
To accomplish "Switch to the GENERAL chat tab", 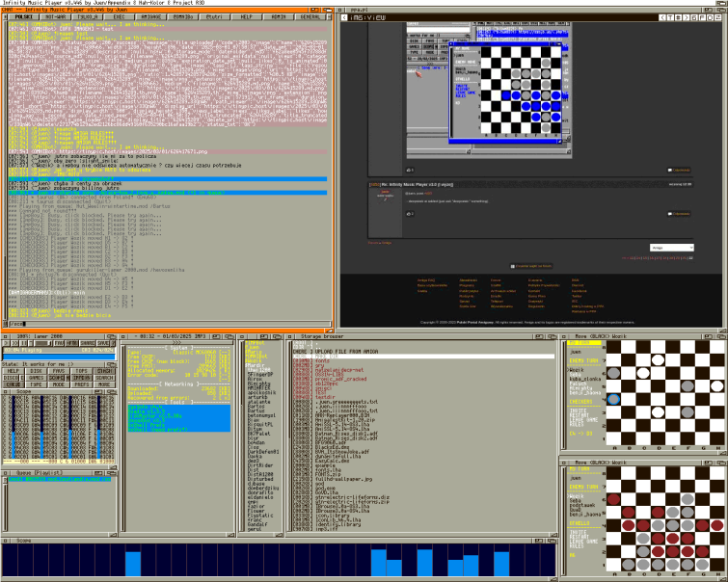I will point(310,16).
